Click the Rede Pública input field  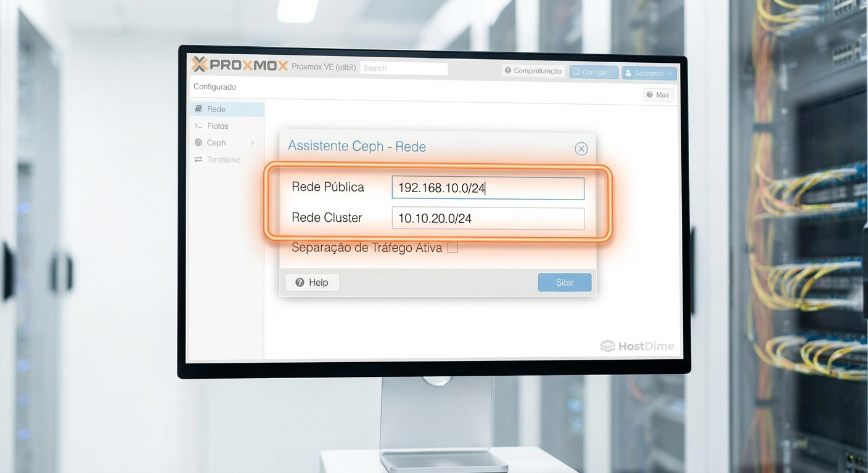click(x=488, y=188)
